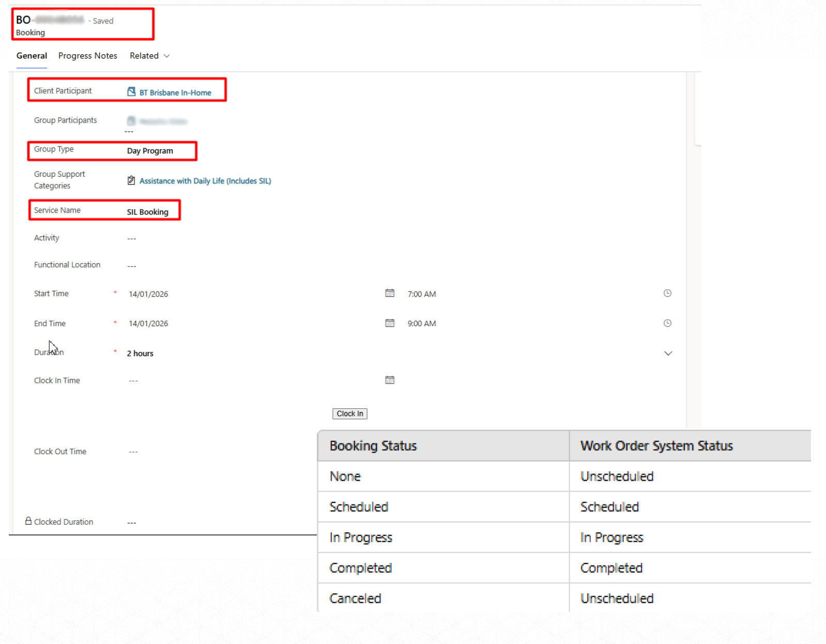
Task: Open Assistance with Daily Life category link
Action: (205, 181)
